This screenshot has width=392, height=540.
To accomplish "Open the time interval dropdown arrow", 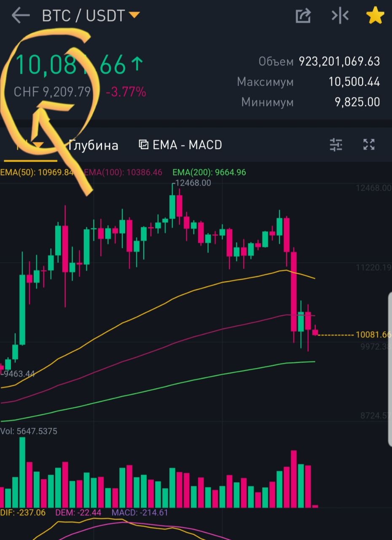I will [x=38, y=146].
